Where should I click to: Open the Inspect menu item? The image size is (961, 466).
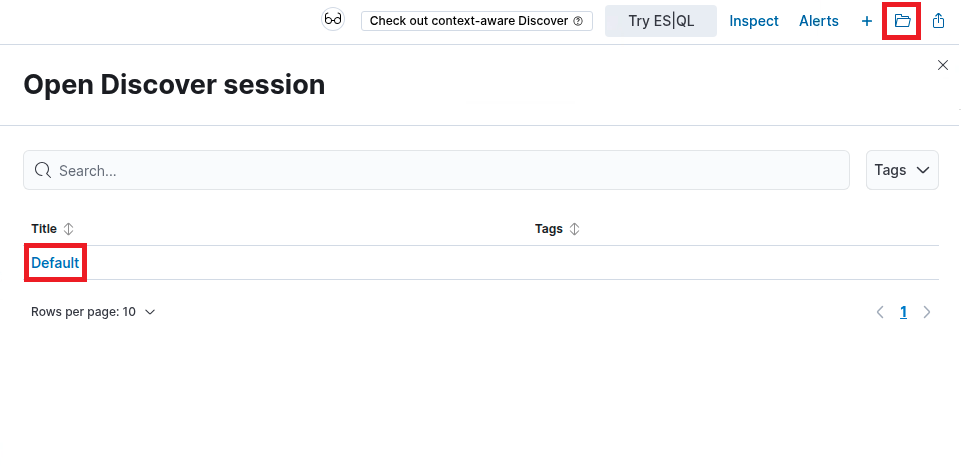pyautogui.click(x=754, y=21)
